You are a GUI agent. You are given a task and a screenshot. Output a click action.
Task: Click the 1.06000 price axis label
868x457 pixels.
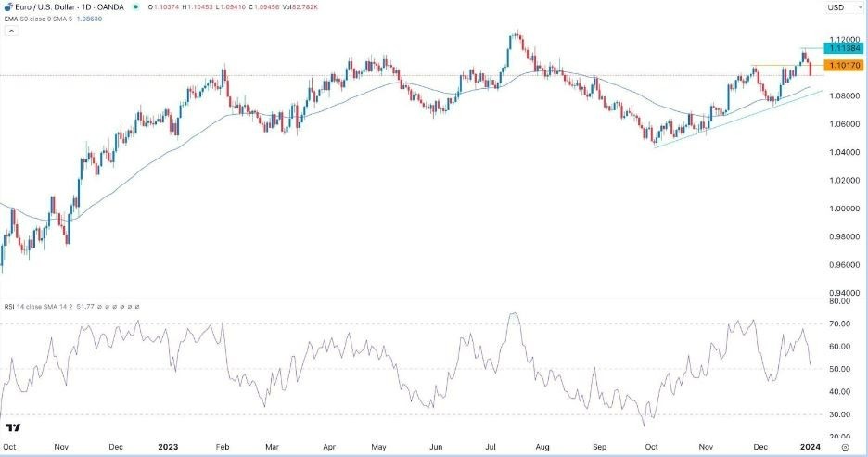click(845, 124)
